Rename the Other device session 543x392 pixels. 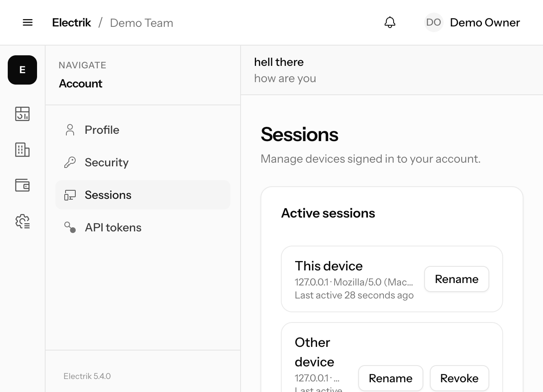pyautogui.click(x=391, y=378)
